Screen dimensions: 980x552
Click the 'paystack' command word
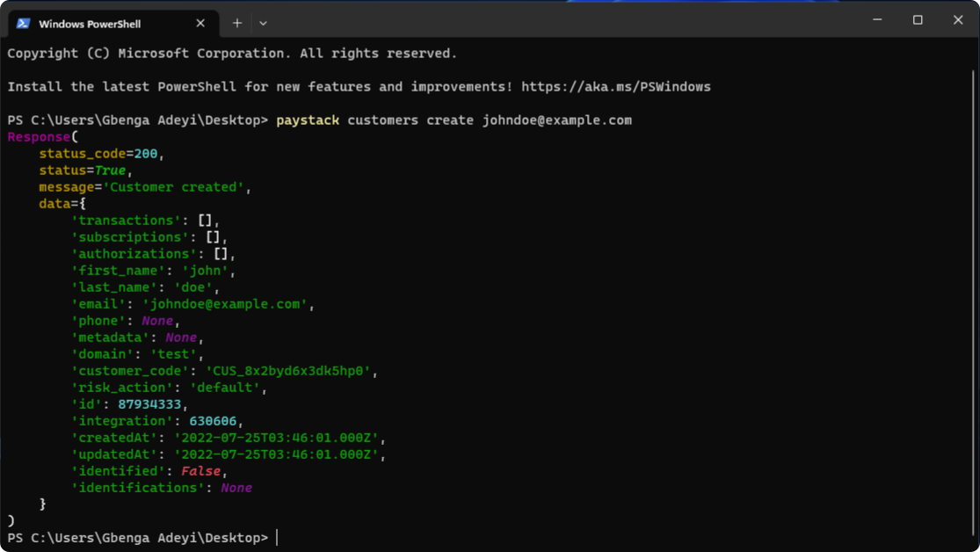308,120
